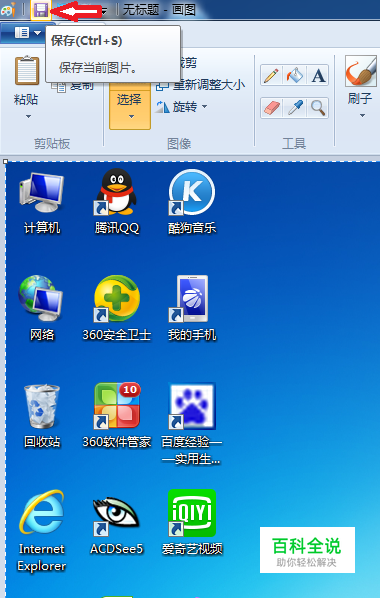Screen dimensions: 380x598
Task: Click the 360软件管家 icon on canvas
Action: pos(117,406)
